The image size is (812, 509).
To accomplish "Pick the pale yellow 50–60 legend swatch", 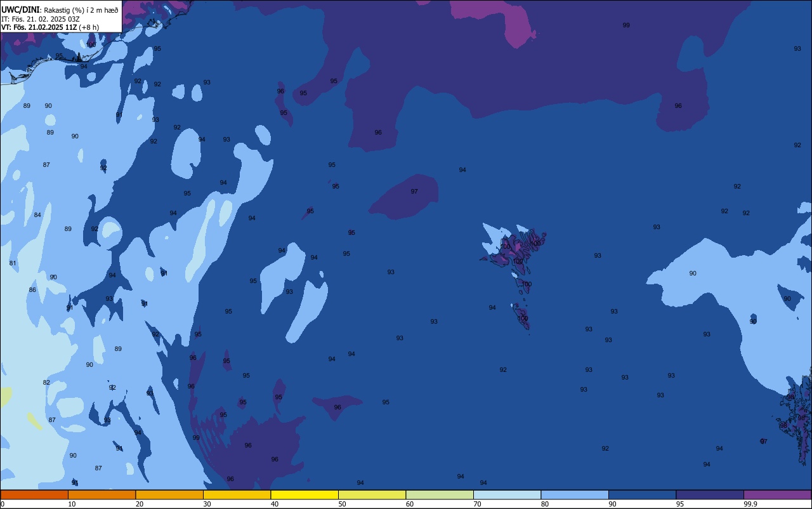I will point(372,494).
